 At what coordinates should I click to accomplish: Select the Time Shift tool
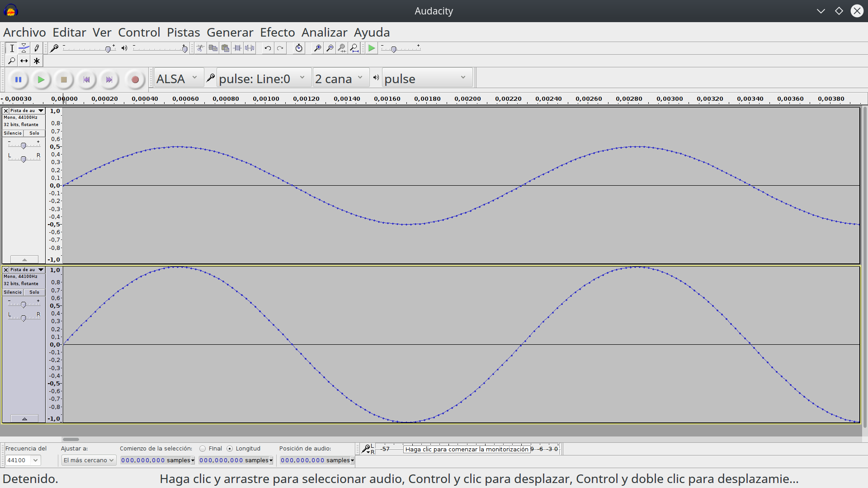coord(24,61)
